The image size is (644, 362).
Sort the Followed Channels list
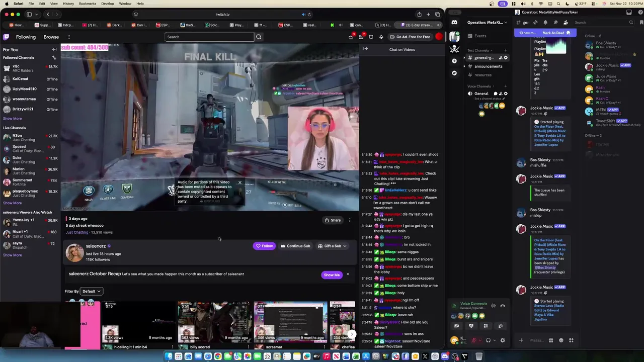tap(54, 58)
